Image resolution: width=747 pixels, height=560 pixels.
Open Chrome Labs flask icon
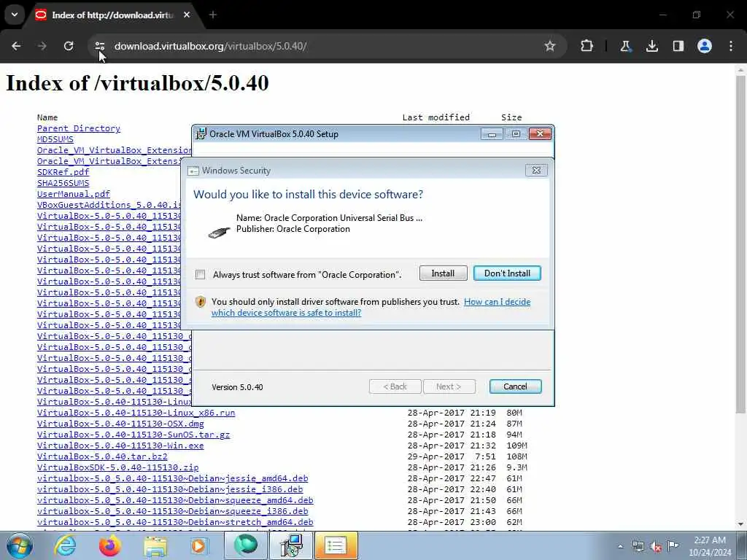pos(625,46)
